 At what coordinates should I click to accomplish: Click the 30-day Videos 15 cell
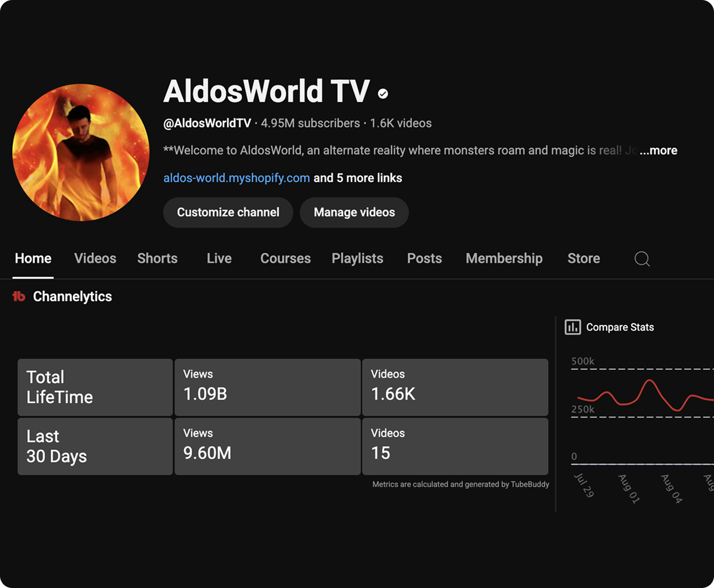(x=455, y=447)
